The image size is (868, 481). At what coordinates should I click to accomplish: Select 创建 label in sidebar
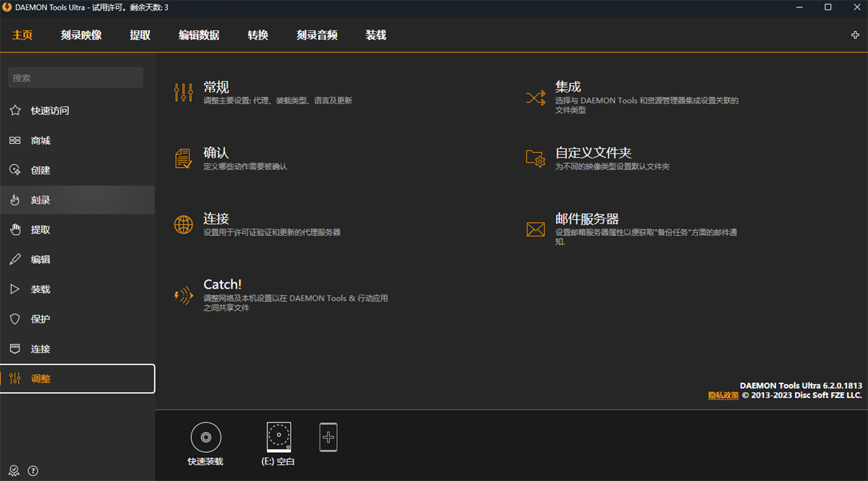[x=41, y=170]
